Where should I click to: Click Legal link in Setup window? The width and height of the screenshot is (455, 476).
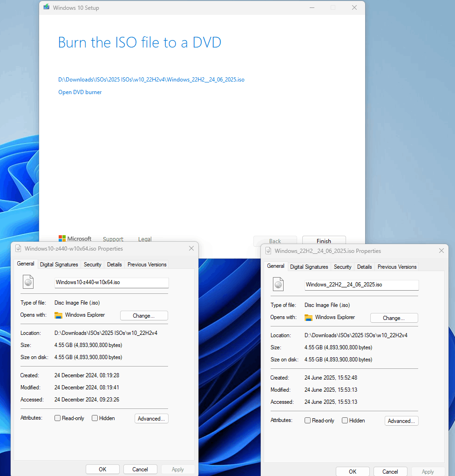coord(145,239)
